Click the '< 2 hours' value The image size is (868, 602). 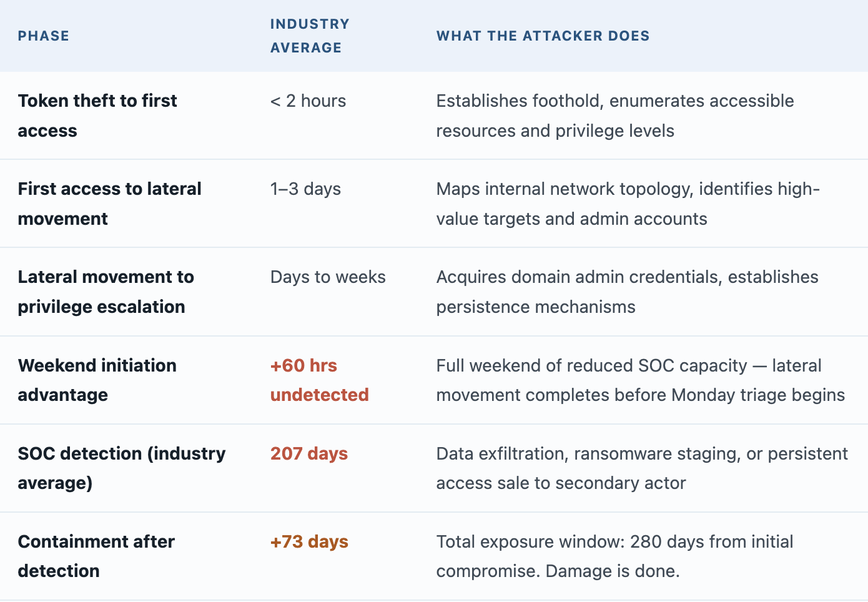308,101
